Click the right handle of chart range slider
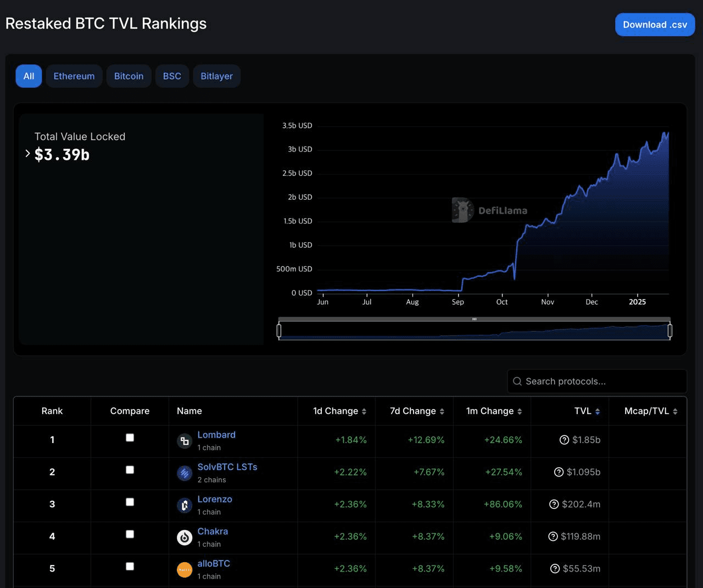Image resolution: width=703 pixels, height=588 pixels. click(x=669, y=331)
